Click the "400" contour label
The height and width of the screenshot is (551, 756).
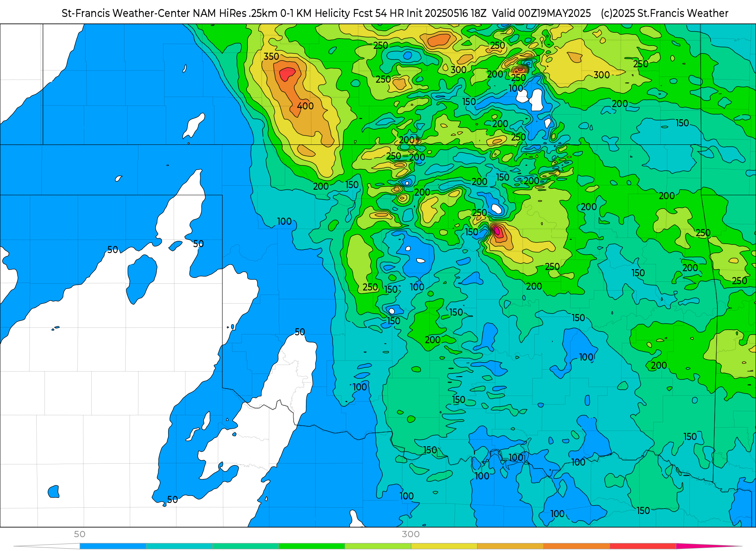305,106
